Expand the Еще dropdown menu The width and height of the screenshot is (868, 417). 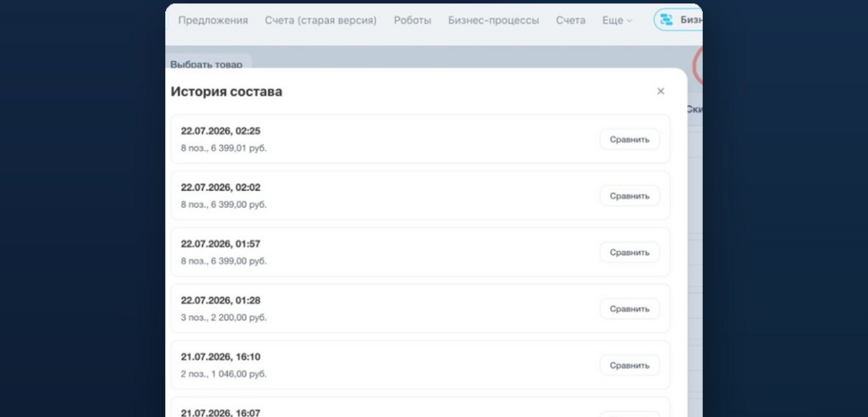tap(617, 21)
